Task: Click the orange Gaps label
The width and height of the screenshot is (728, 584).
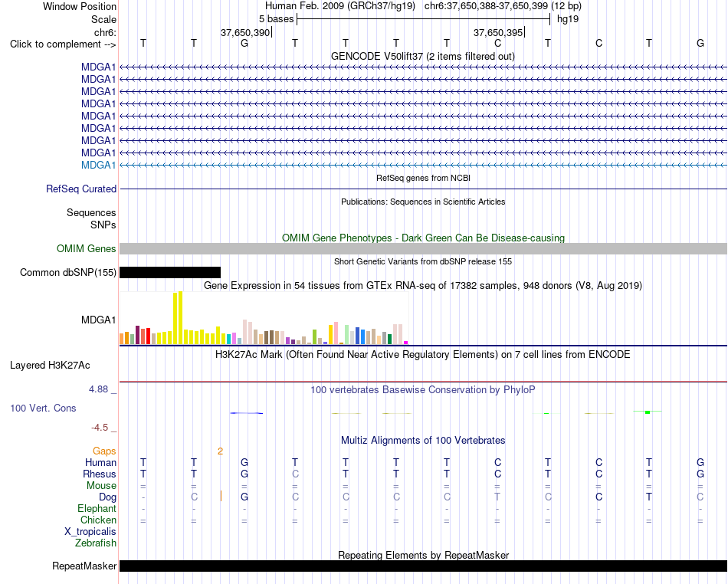Action: (x=104, y=451)
